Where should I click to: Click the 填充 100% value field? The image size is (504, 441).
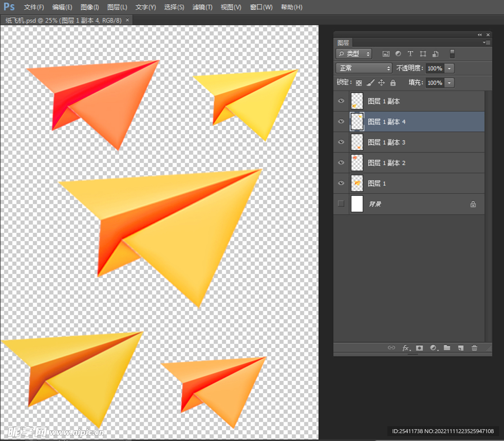click(x=435, y=83)
